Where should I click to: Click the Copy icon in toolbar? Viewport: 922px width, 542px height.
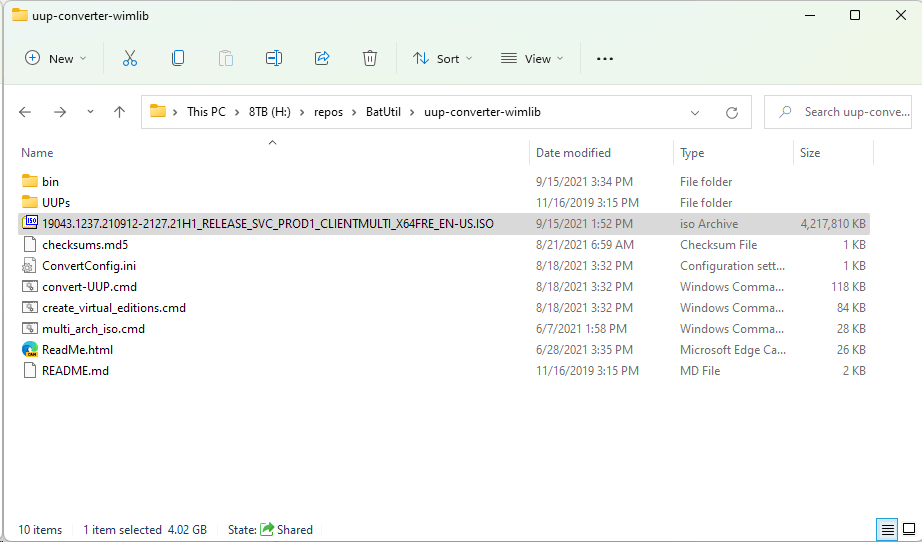[178, 59]
